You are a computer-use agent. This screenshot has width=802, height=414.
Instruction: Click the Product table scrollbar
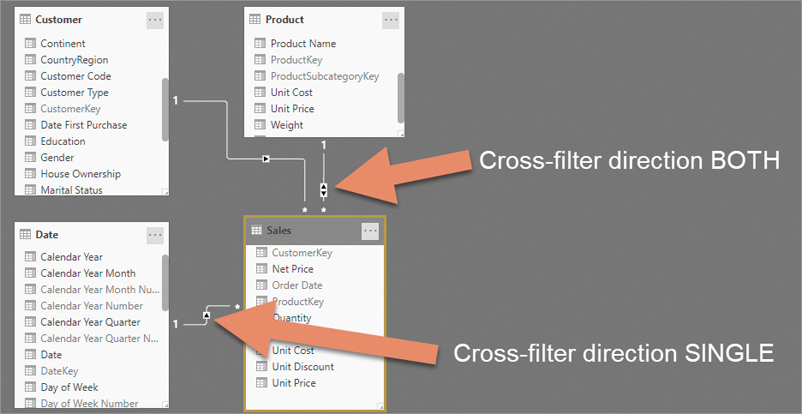click(x=401, y=97)
